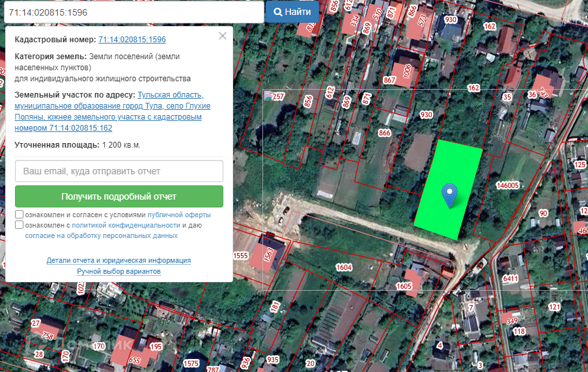Select the green highlighted land parcel
Image resolution: width=588 pixels, height=372 pixels.
[448, 189]
